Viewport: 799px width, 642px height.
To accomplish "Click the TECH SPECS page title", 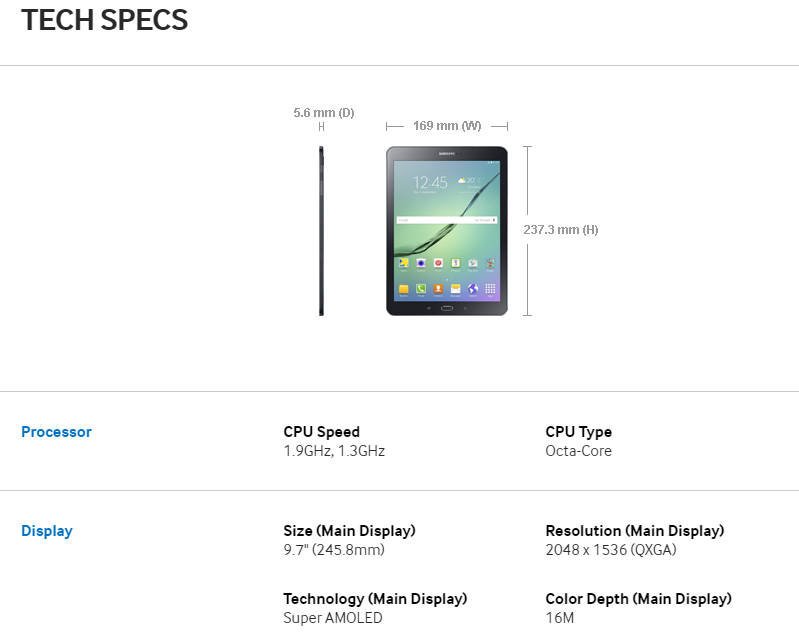I will point(104,20).
